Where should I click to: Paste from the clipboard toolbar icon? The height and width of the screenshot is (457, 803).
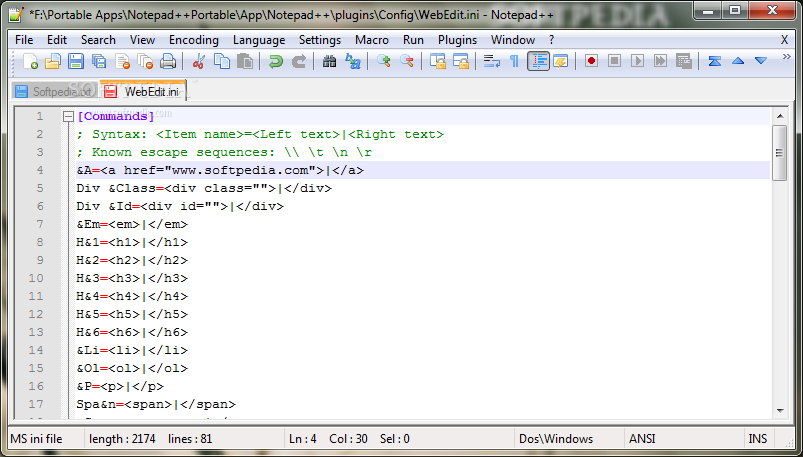tap(245, 61)
